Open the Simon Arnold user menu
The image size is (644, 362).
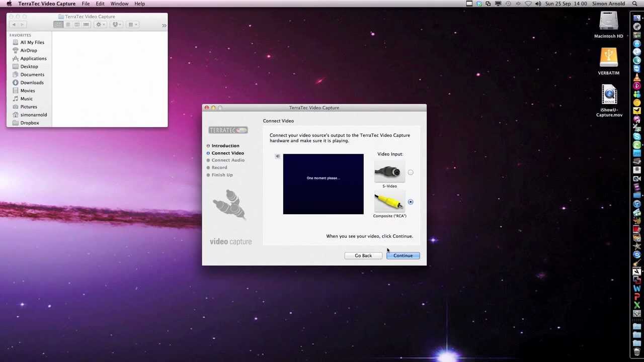click(608, 4)
